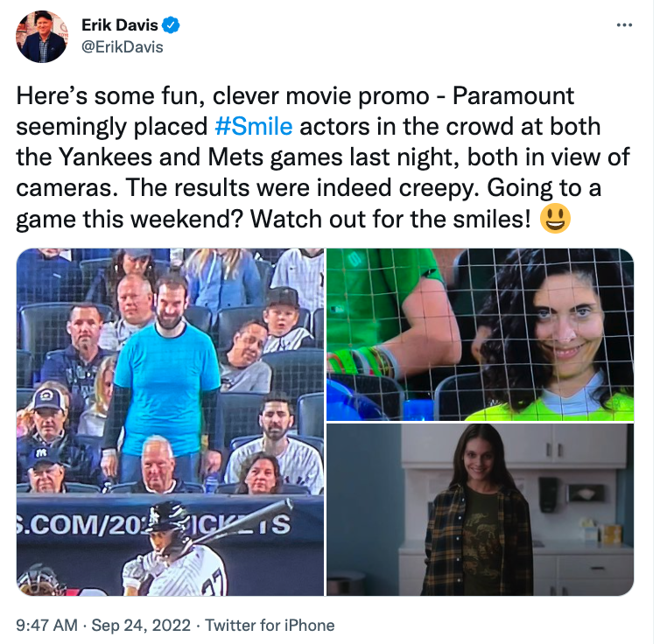Click the 9:47 AM timestamp

(46, 625)
